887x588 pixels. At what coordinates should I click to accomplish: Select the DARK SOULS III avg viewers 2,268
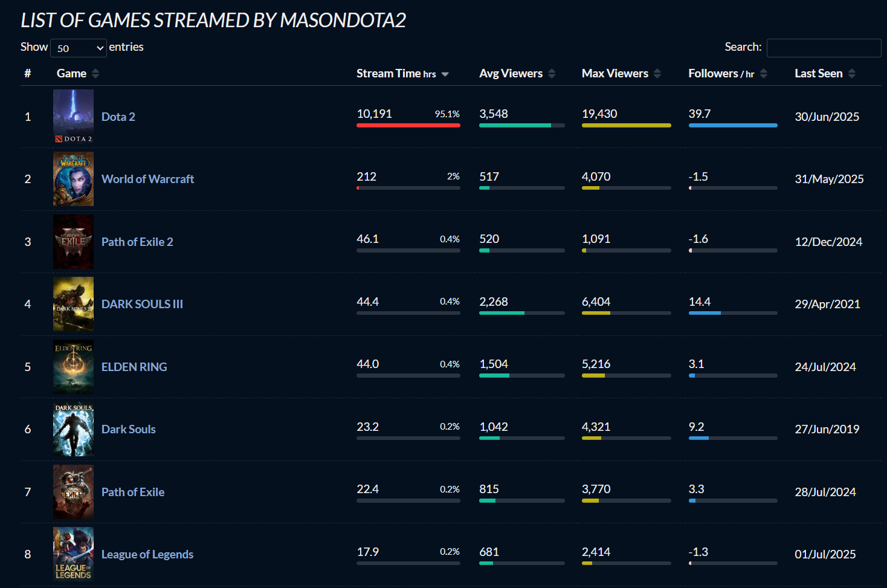(494, 302)
